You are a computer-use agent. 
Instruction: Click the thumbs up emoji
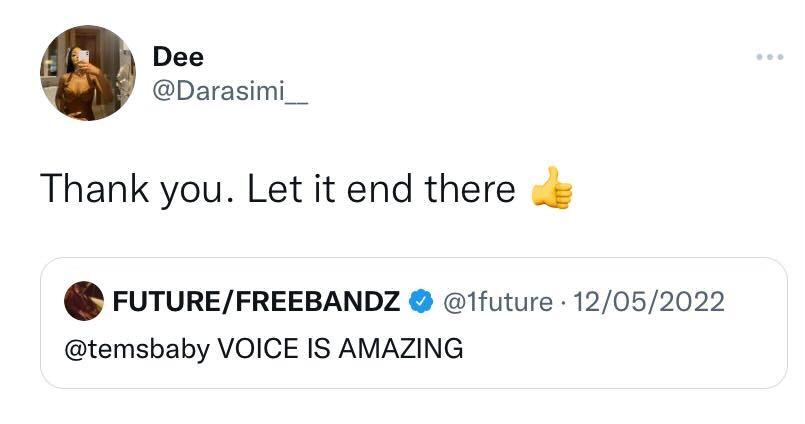[x=551, y=188]
